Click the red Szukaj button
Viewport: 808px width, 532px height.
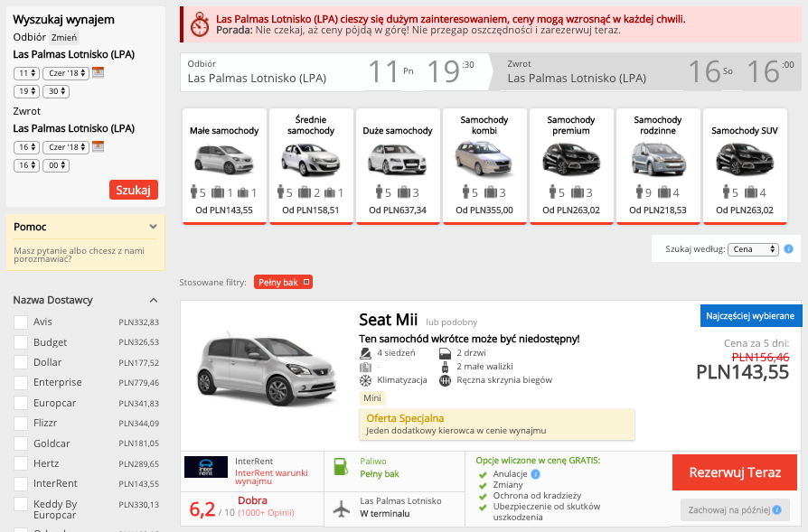(134, 190)
